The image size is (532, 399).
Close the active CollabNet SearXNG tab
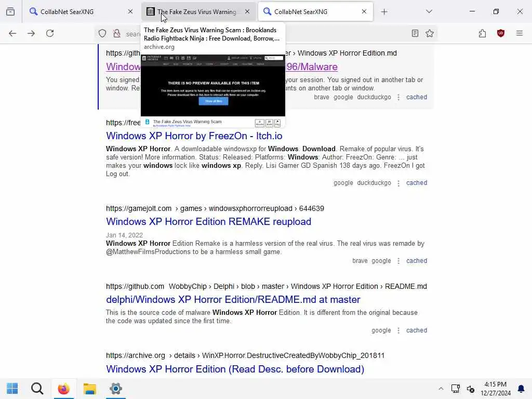(x=364, y=11)
